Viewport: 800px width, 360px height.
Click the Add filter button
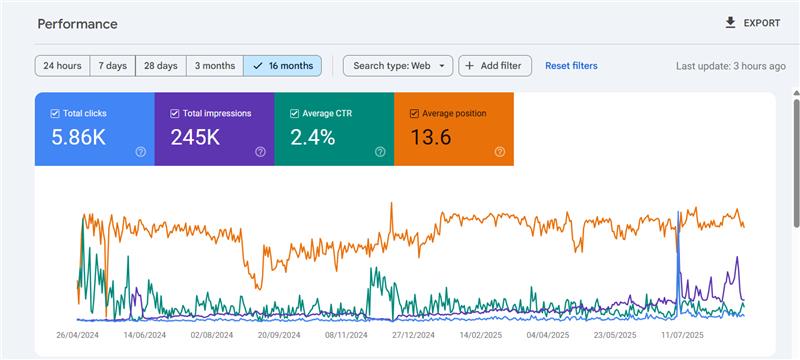click(x=495, y=66)
